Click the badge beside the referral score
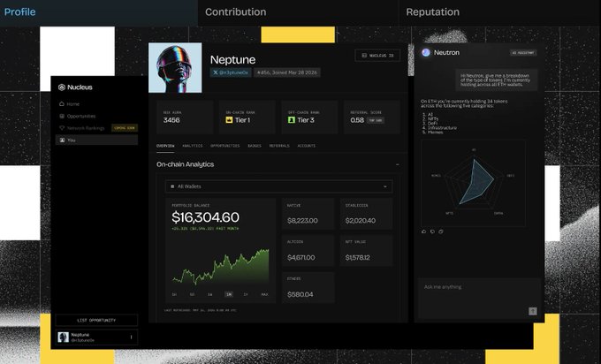Screen dimensions: 601x364 coord(376,120)
